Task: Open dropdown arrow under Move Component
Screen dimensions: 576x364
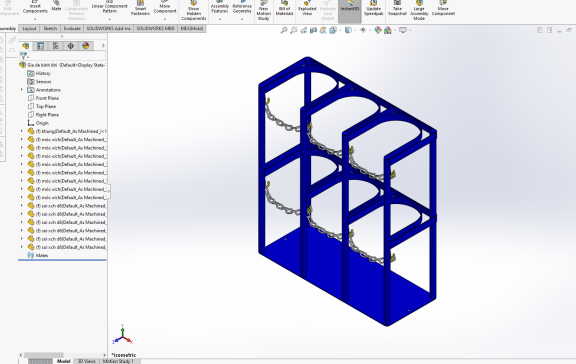Action: (x=165, y=19)
